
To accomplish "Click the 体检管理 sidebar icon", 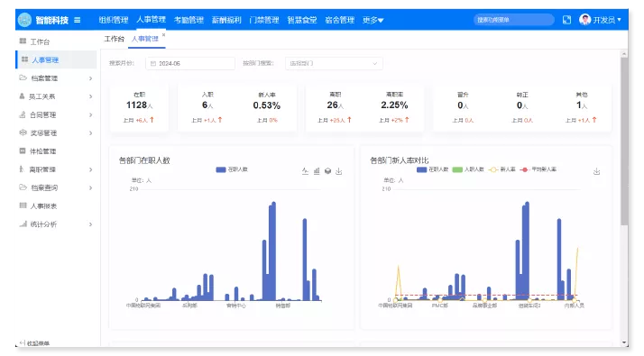I will pyautogui.click(x=23, y=151).
